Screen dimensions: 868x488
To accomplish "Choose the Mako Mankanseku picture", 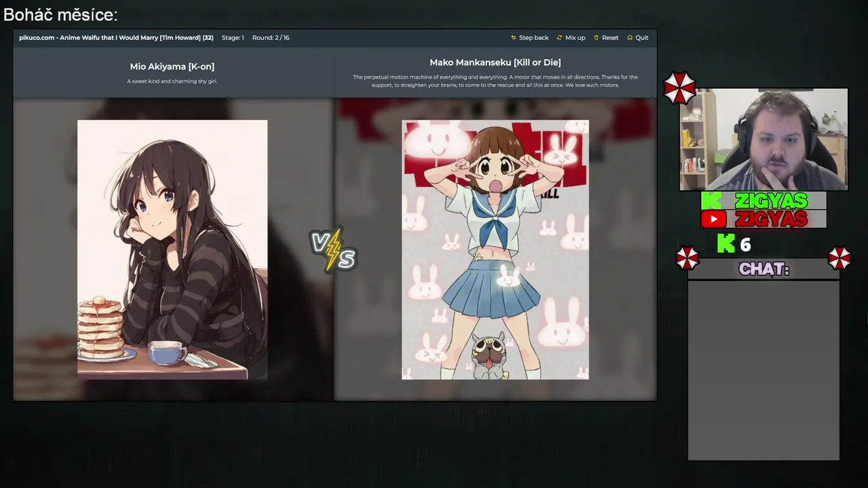I will coord(495,249).
